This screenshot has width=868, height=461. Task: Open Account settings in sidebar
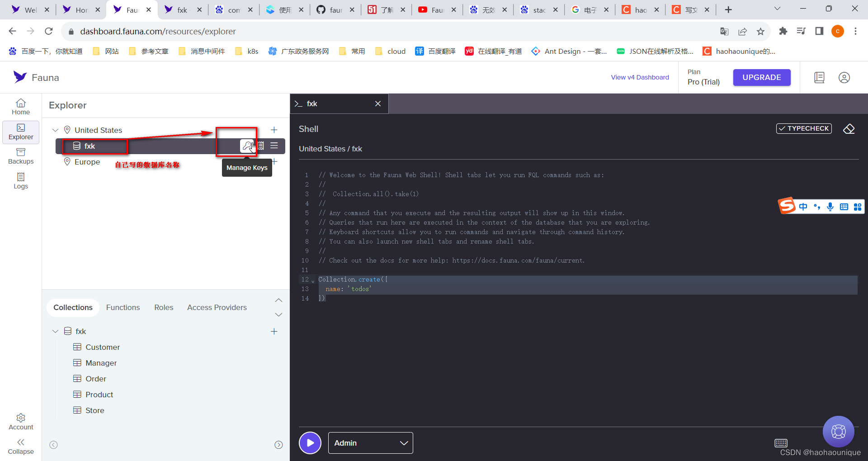point(21,422)
